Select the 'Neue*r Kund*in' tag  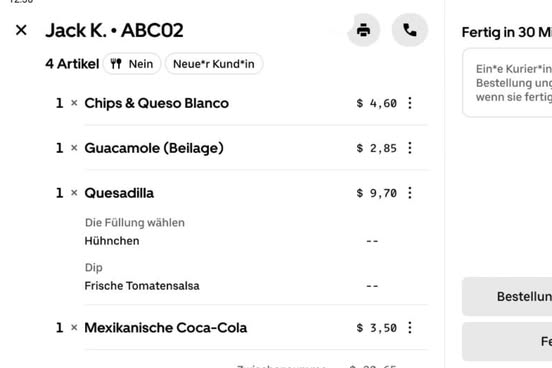click(x=214, y=64)
